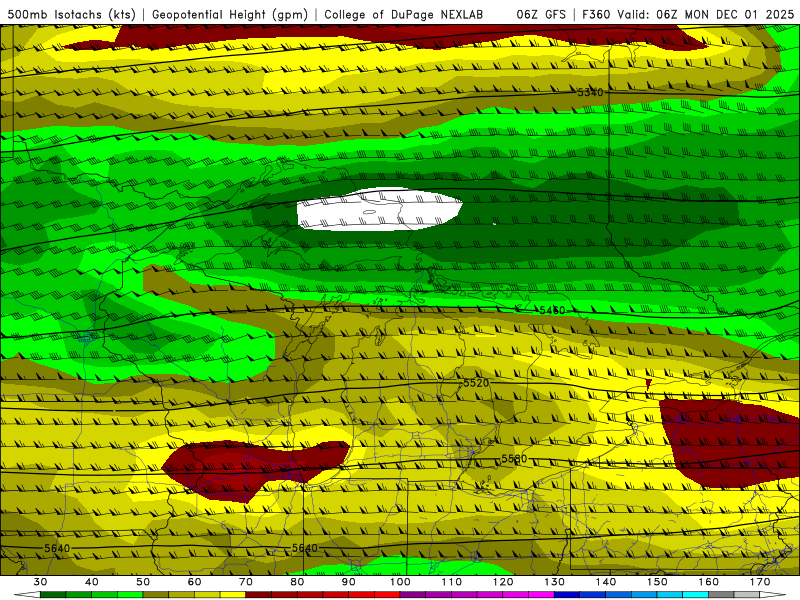This screenshot has height=600, width=800.
Task: Click the legend value 170
Action: point(760,582)
